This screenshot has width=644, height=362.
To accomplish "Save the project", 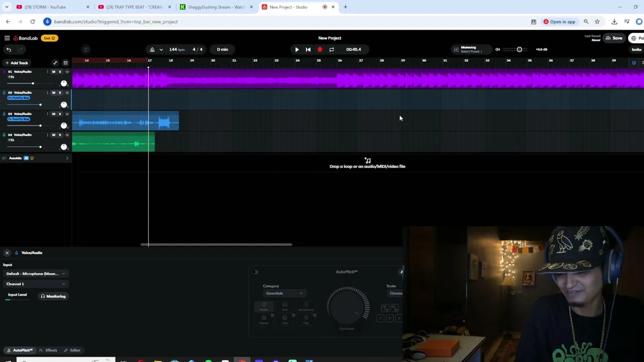I will click(614, 38).
